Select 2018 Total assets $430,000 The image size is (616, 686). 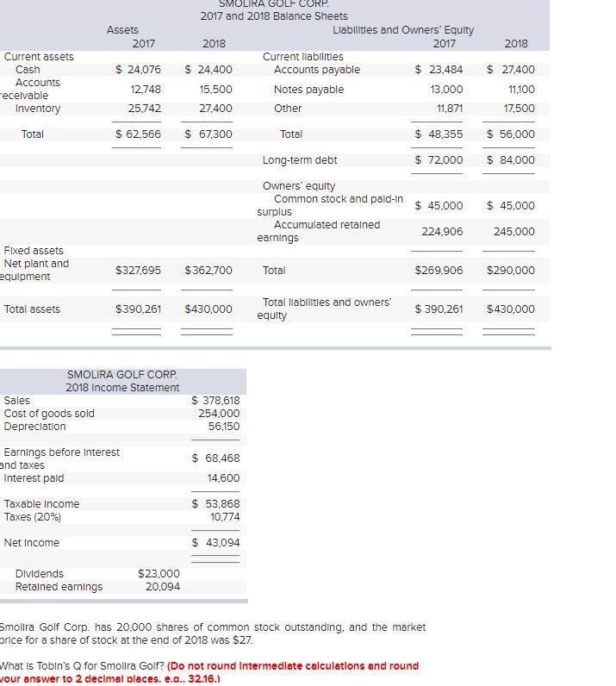[208, 309]
